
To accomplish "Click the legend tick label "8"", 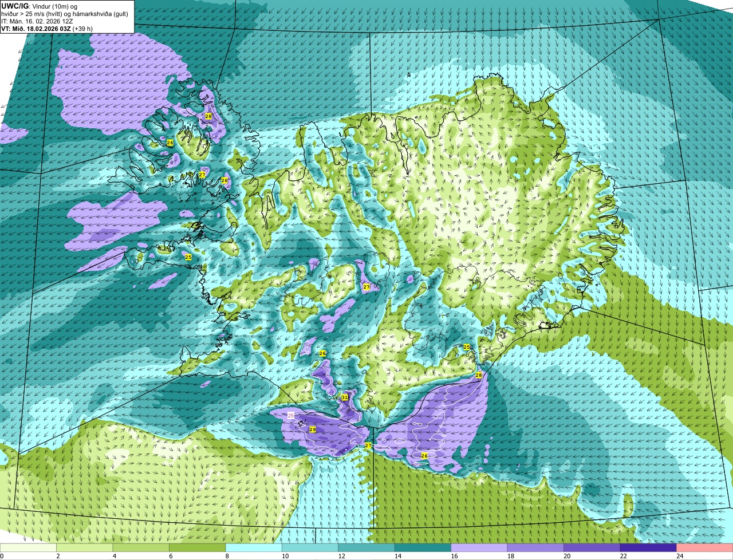I will tap(226, 555).
